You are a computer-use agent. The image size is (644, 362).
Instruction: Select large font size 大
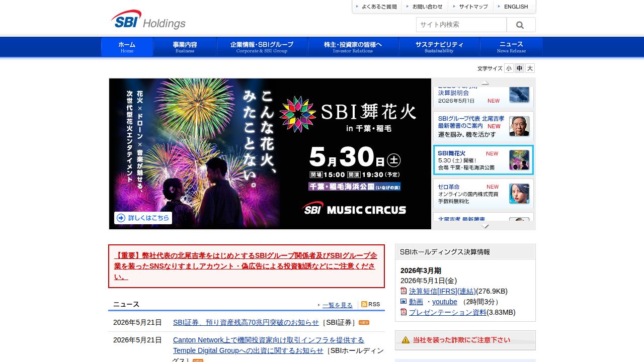[x=530, y=68]
